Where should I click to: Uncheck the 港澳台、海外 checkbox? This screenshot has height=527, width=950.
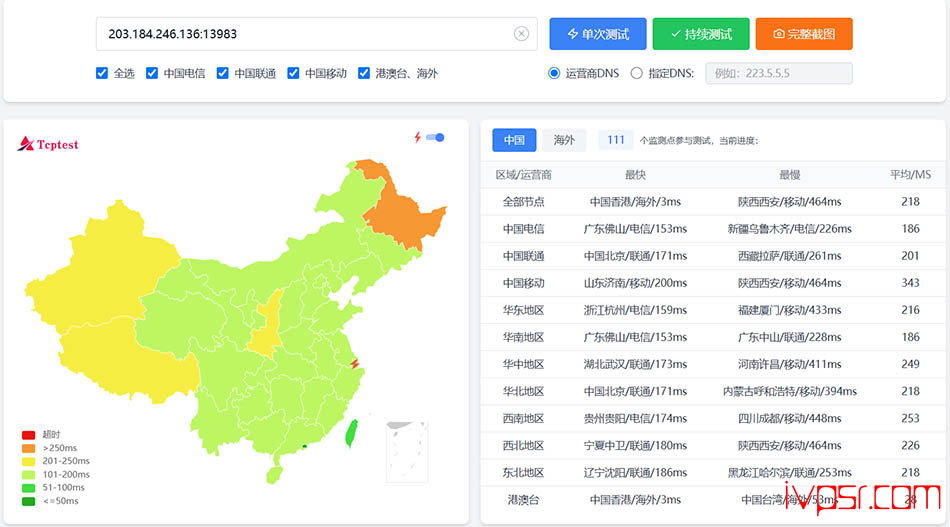pos(364,73)
